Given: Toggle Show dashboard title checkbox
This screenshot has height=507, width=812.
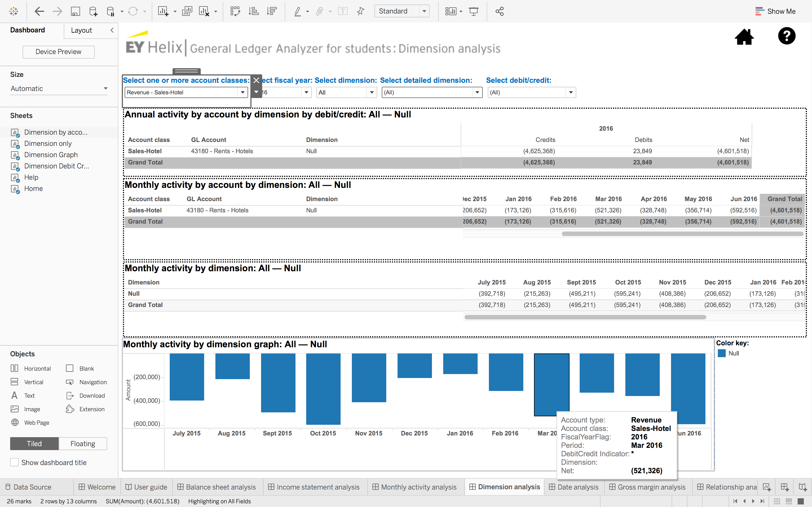Looking at the screenshot, I should coord(14,462).
